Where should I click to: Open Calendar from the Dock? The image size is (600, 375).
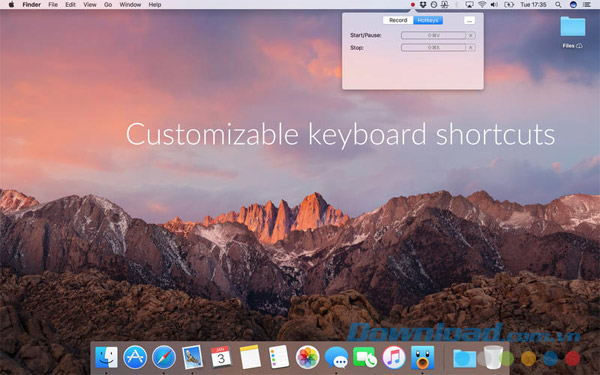click(221, 357)
